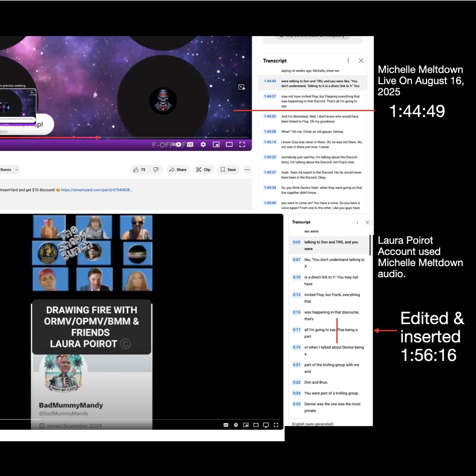Dislike the upper video
The height and width of the screenshot is (476, 476).
pos(156,170)
